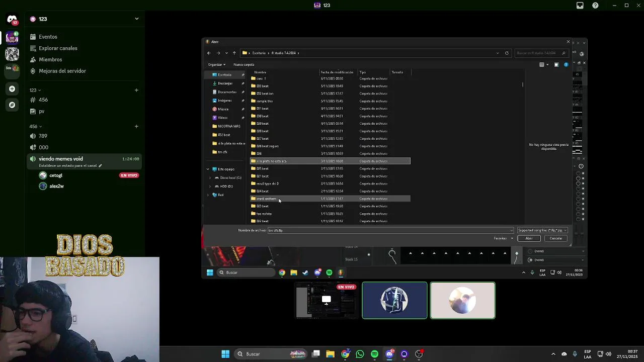Select Descargas in dialog sidebar
This screenshot has width=644, height=362.
pos(225,83)
